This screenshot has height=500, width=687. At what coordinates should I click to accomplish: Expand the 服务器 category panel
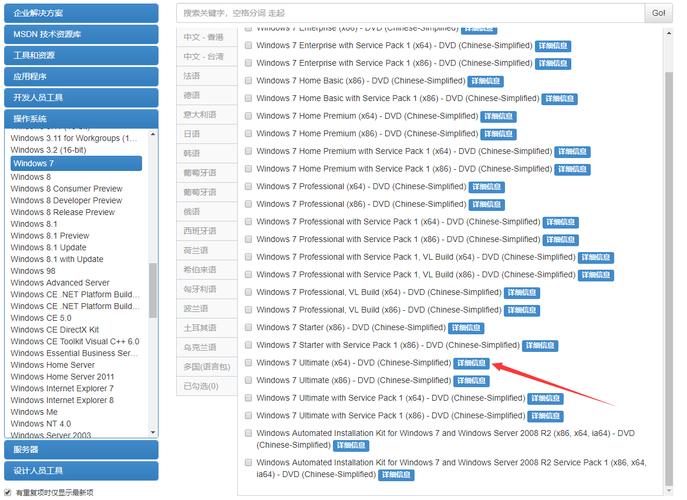[x=81, y=450]
